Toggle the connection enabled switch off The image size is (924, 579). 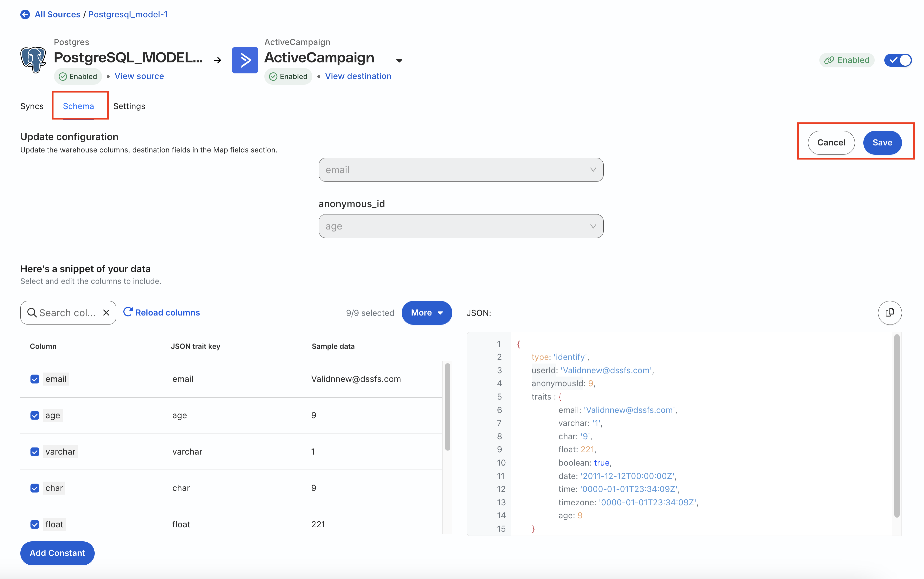coord(898,60)
